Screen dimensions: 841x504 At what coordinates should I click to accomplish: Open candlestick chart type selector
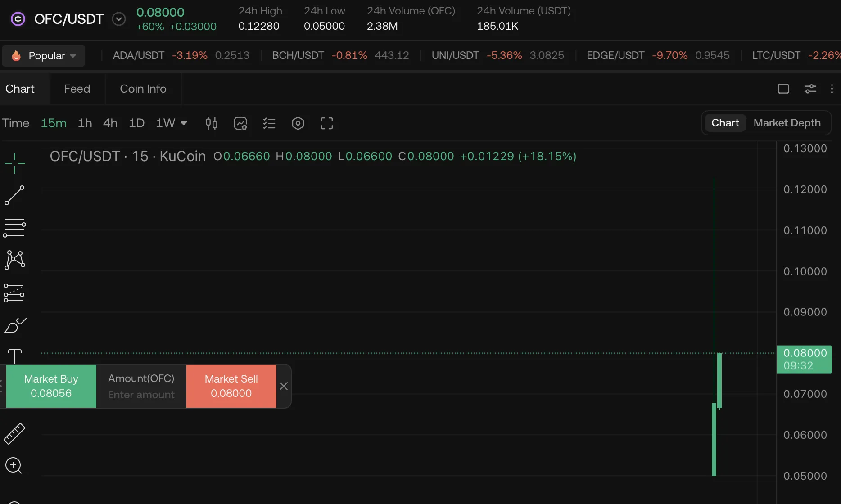tap(212, 123)
